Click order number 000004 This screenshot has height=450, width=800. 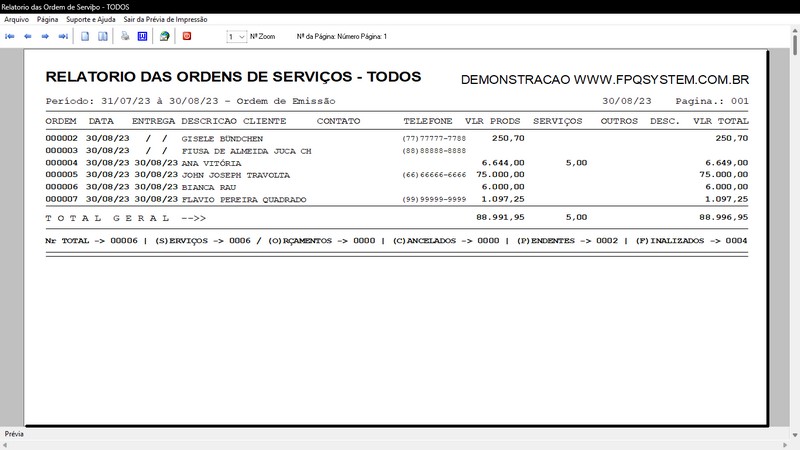pos(62,163)
